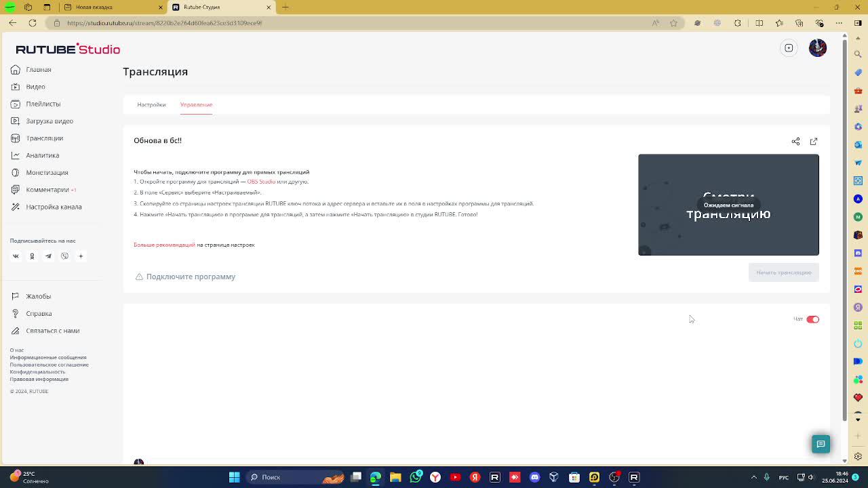Click the Odnoklassniki social icon

(32, 256)
